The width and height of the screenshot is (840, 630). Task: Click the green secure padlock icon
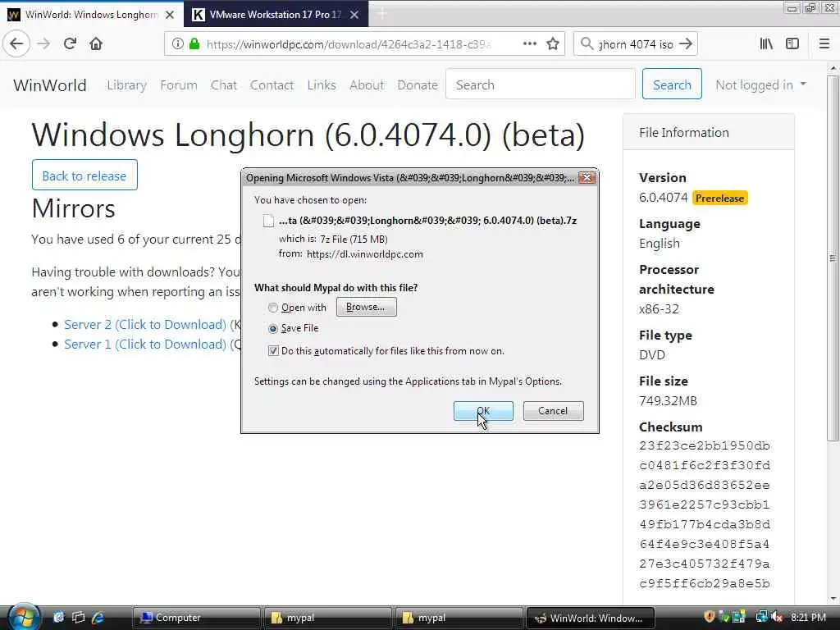[x=194, y=44]
